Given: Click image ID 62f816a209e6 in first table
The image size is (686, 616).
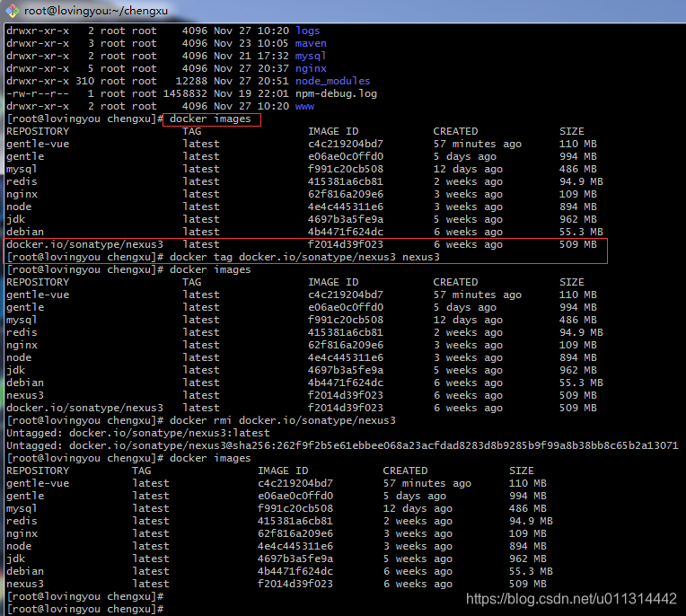Looking at the screenshot, I should (346, 194).
